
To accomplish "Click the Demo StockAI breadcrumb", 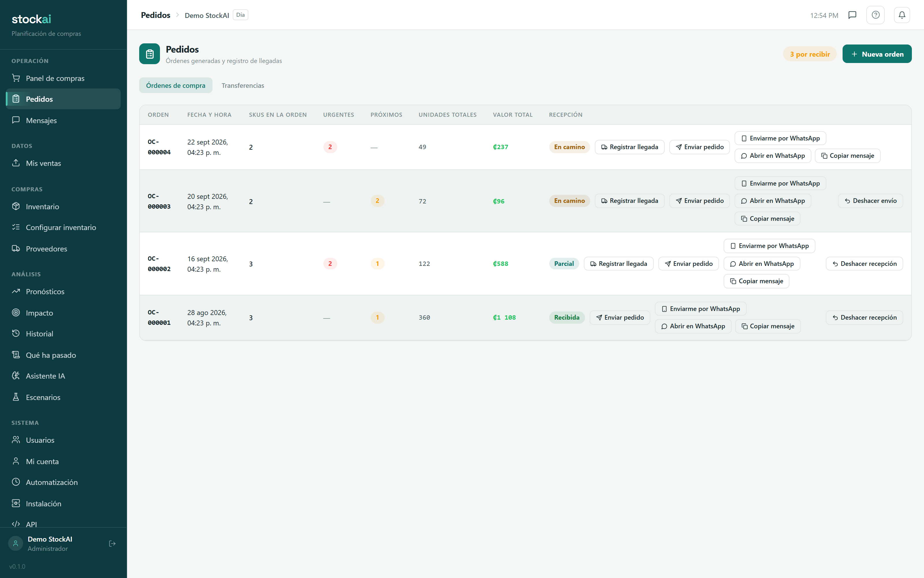I will point(207,15).
